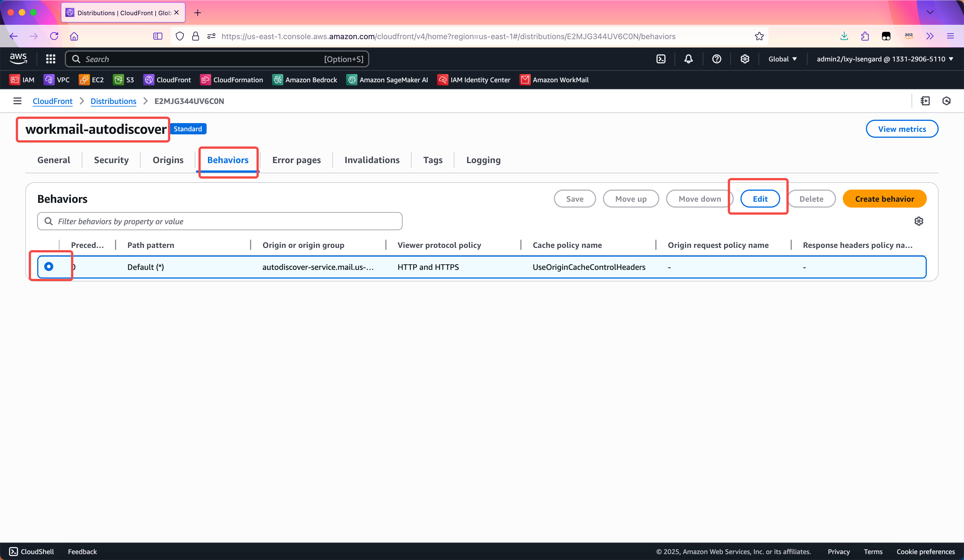This screenshot has height=560, width=964.
Task: Show more toolbar items chevron
Action: (930, 36)
